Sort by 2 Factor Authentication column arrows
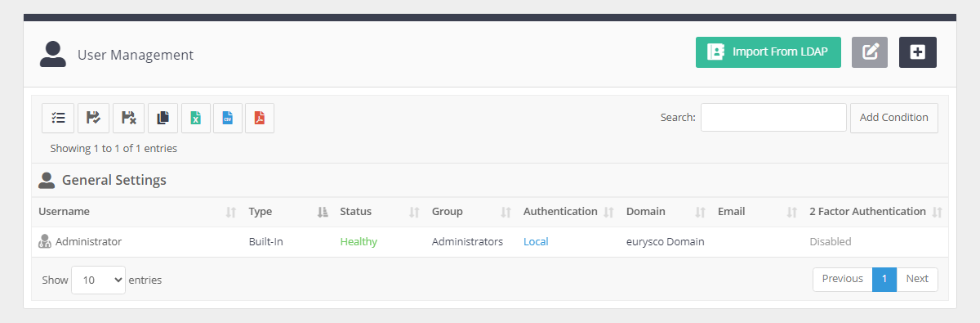 click(937, 212)
